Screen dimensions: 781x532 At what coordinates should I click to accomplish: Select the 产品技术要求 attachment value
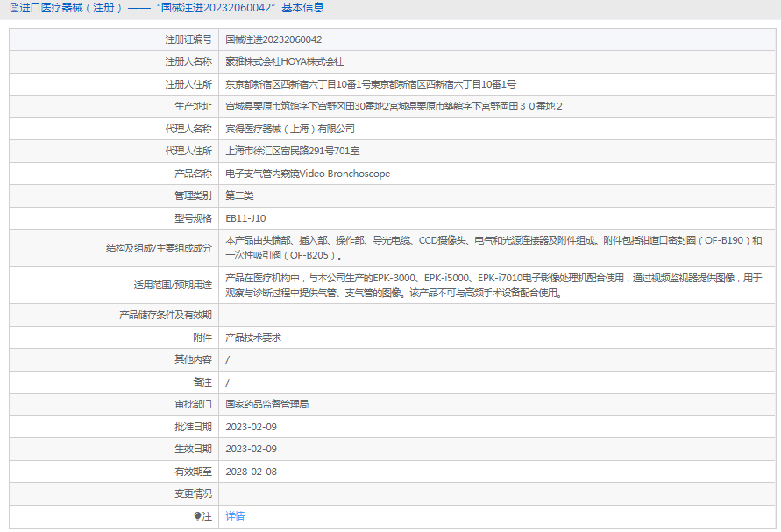tap(253, 337)
